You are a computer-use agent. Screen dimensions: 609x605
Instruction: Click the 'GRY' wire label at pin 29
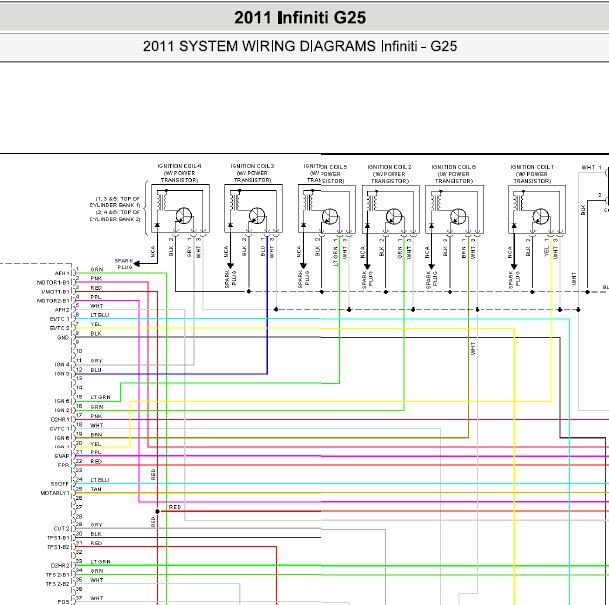[96, 525]
